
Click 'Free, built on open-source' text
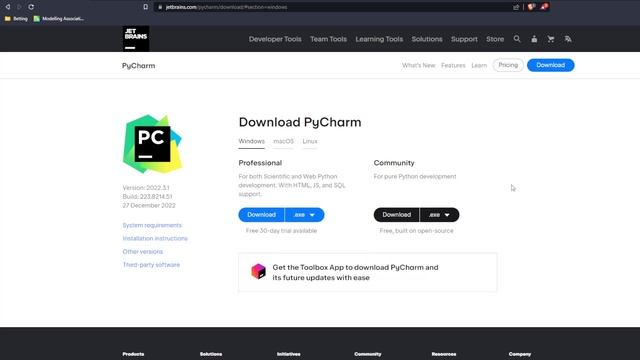coord(416,231)
